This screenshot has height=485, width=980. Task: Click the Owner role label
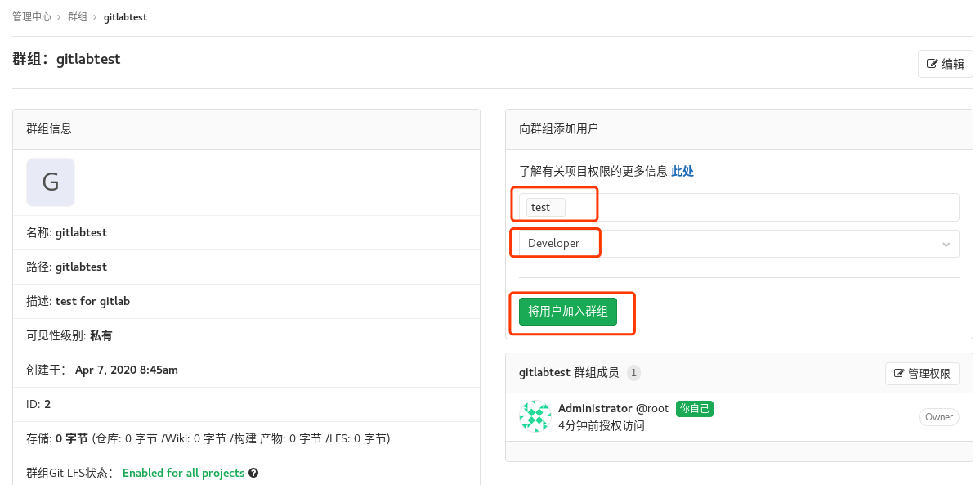938,417
